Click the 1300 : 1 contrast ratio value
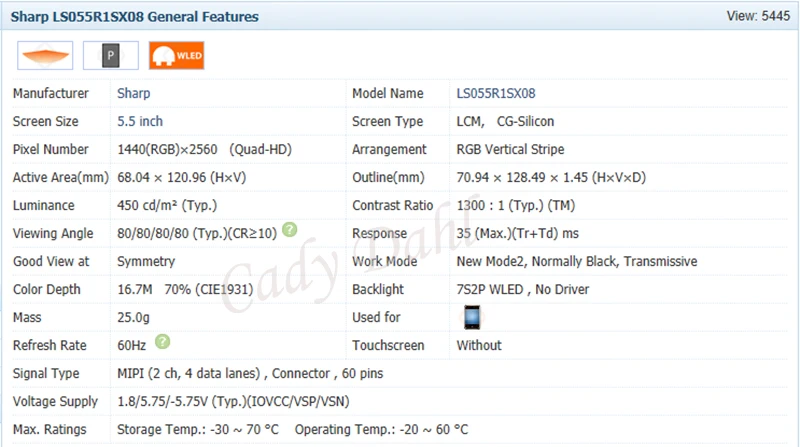This screenshot has width=800, height=447. 516,206
